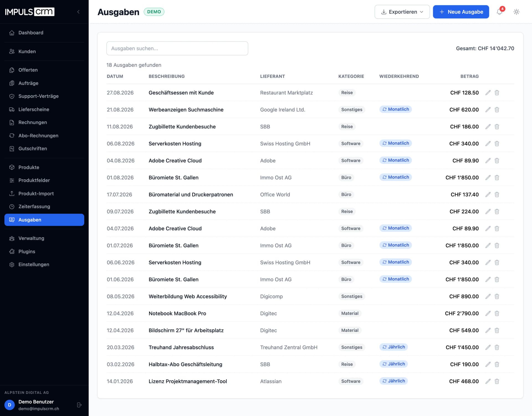The width and height of the screenshot is (532, 416).
Task: Navigate to Support-Verträge
Action: [x=44, y=96]
